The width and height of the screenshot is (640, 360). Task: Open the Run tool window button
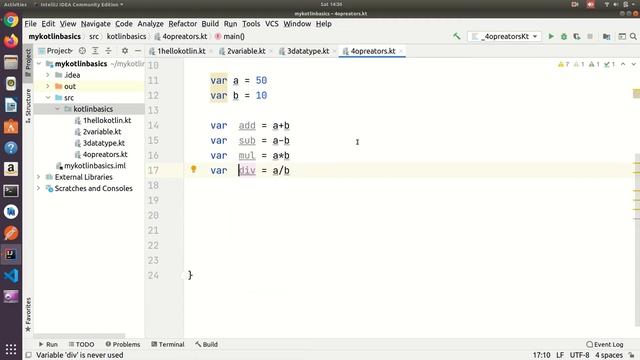(48, 344)
